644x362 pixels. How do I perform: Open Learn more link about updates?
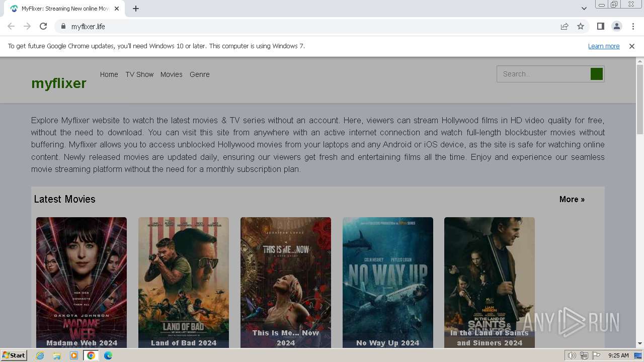point(604,46)
